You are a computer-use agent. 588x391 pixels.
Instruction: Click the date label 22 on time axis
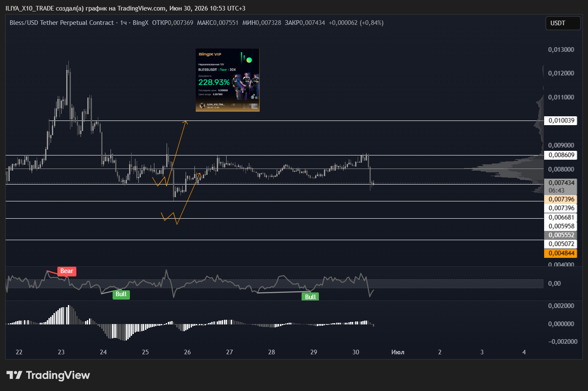point(19,352)
